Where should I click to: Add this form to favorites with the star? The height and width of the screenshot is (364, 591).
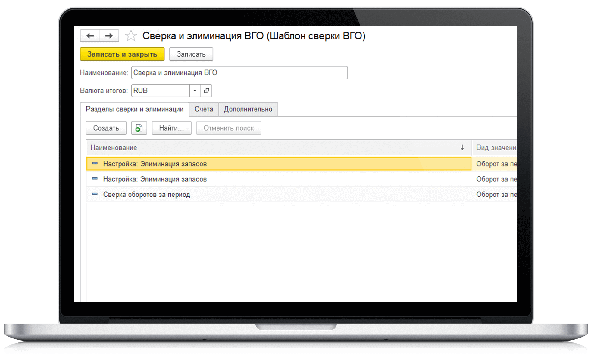point(131,36)
